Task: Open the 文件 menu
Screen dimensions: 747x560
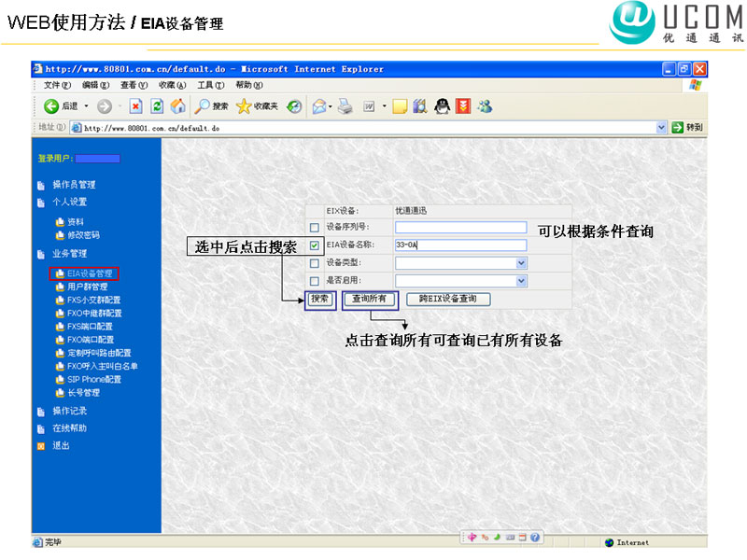Action: point(57,85)
